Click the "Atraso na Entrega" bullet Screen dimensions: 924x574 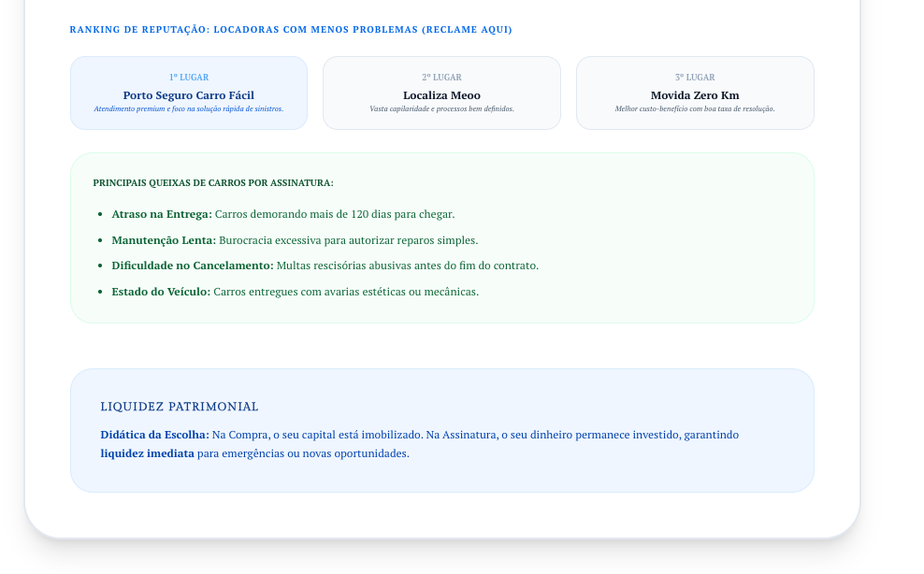pos(282,214)
